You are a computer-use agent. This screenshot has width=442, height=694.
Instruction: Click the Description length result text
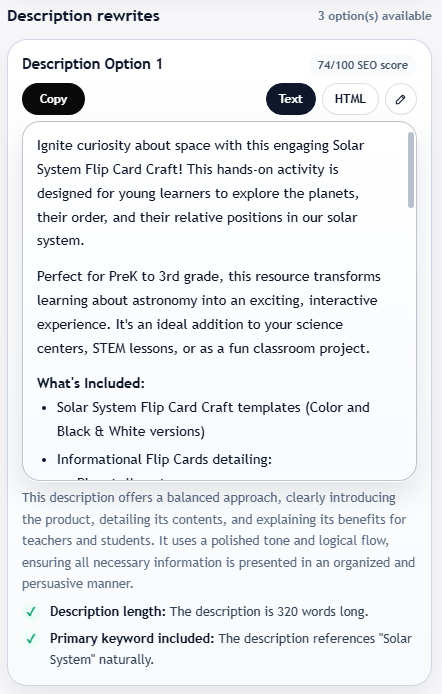209,612
